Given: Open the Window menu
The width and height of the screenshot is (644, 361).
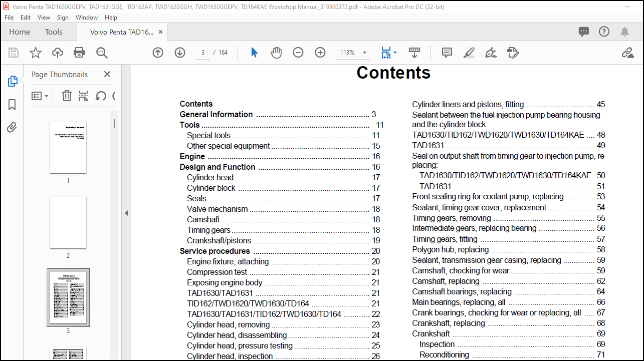Looking at the screenshot, I should [x=87, y=17].
